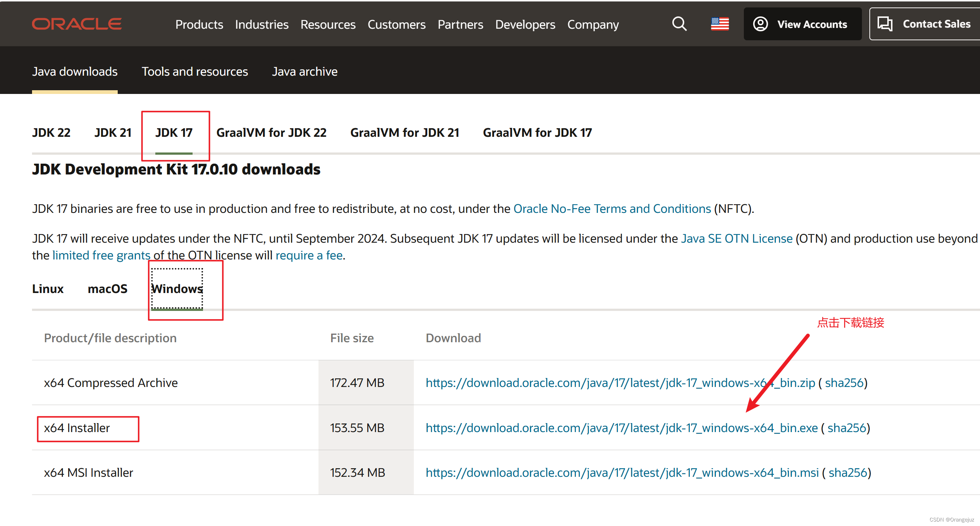Select GraalVM for JDK 22 tab

(271, 132)
